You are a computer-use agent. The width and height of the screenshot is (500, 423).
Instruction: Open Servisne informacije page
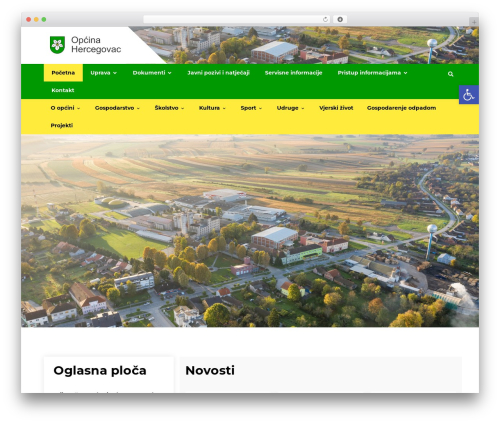pos(293,73)
